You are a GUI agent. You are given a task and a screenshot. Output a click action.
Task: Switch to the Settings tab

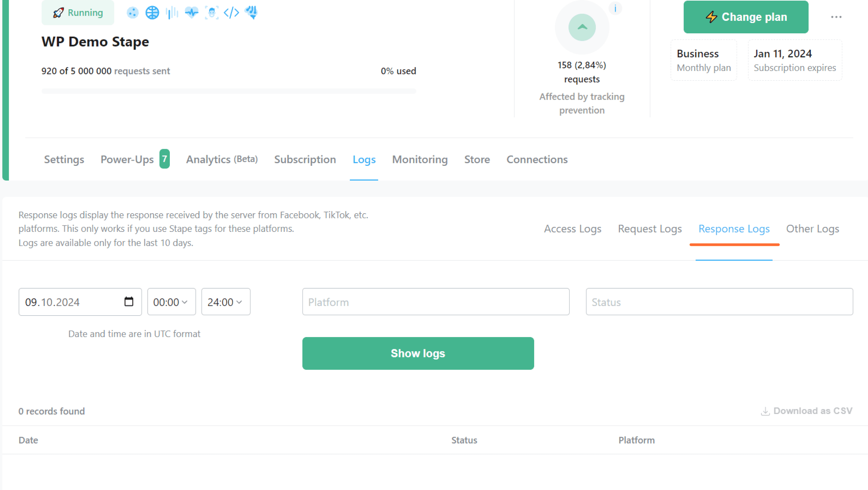(64, 159)
